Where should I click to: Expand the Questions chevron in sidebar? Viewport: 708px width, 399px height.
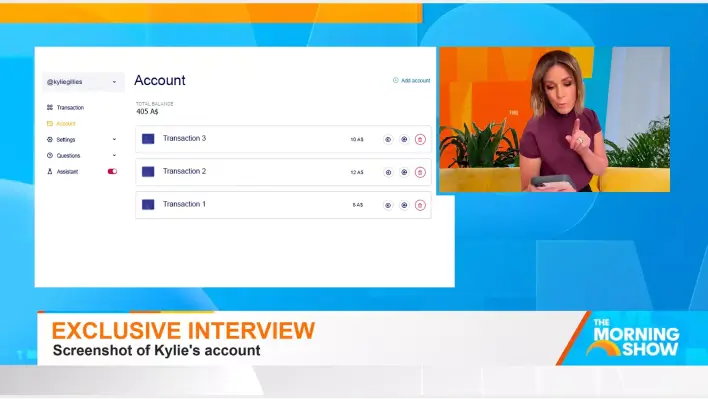pos(114,155)
